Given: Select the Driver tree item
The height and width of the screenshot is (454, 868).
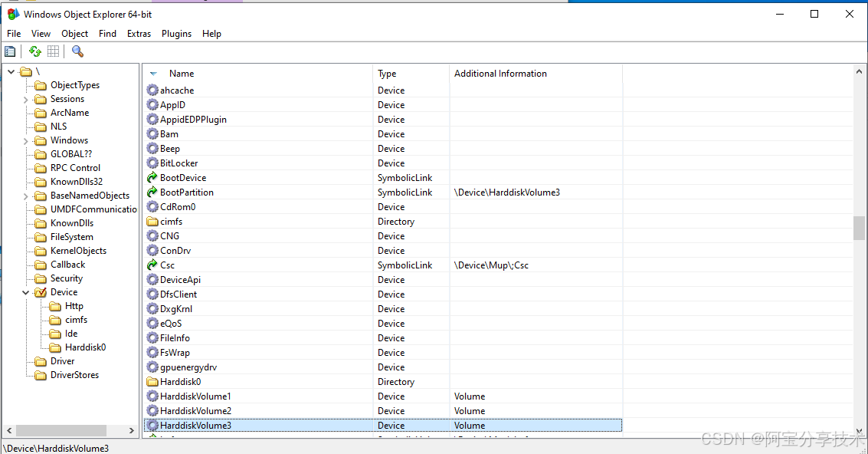Looking at the screenshot, I should tap(63, 361).
